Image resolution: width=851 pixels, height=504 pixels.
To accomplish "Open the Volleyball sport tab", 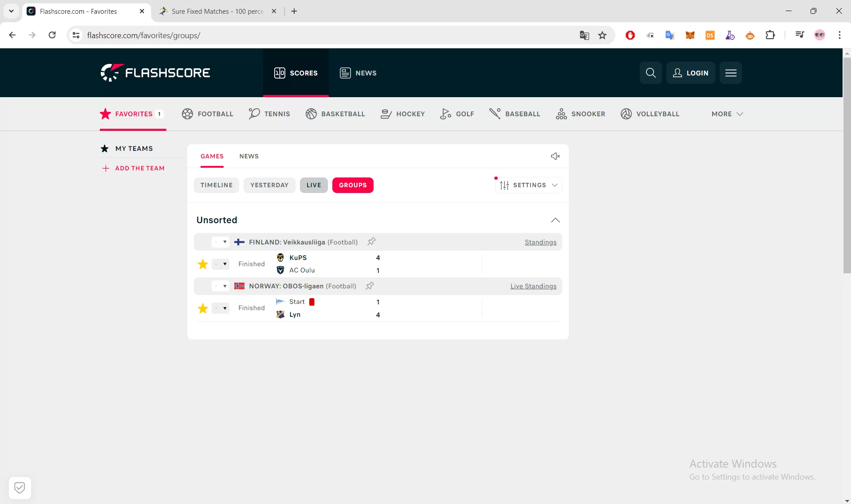I will click(x=650, y=114).
